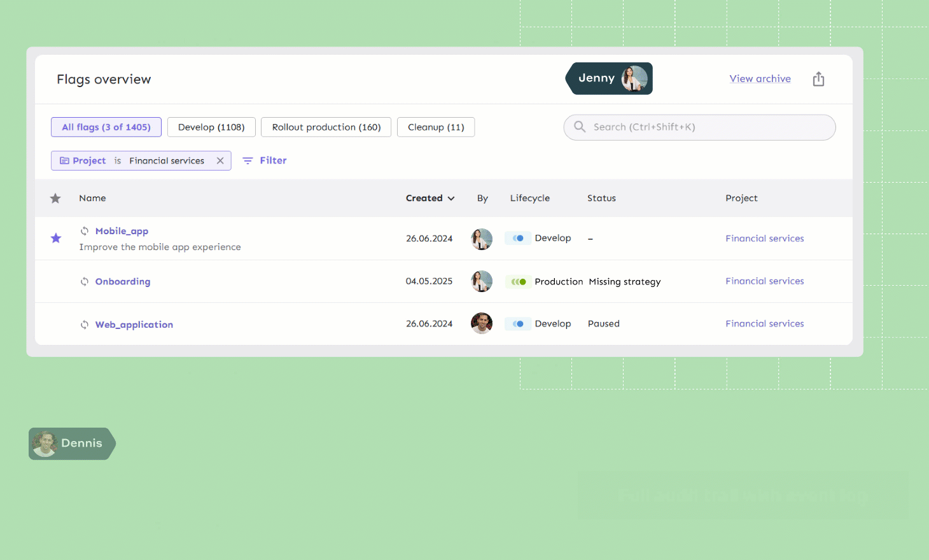The width and height of the screenshot is (929, 560).
Task: Unfavorite the Mobile_app flag star
Action: (56, 238)
